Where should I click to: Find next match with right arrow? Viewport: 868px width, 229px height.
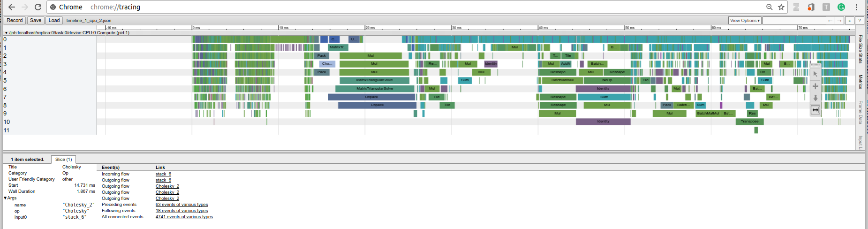coord(839,21)
